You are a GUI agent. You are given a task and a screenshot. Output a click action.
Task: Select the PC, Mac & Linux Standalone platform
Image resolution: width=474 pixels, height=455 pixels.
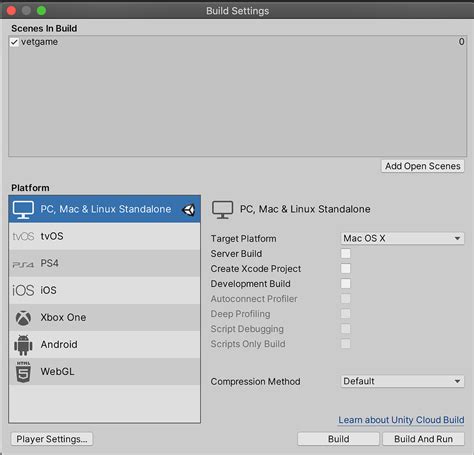tap(105, 209)
